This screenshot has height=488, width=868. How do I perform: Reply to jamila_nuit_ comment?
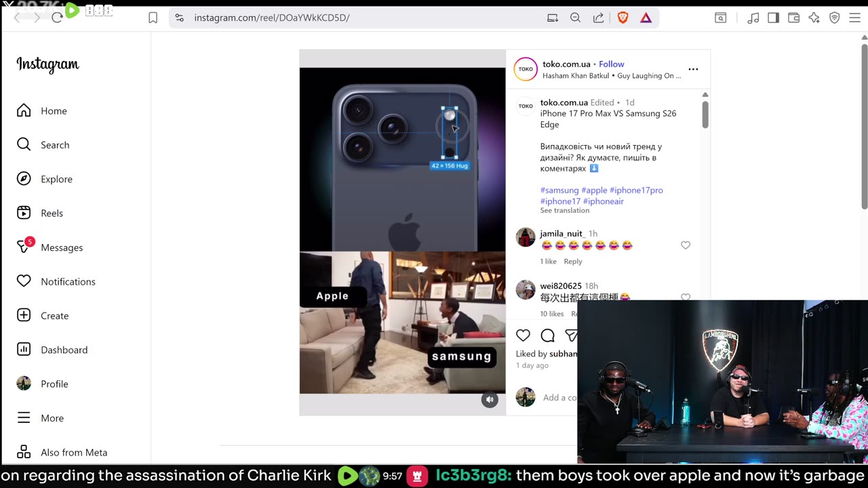[x=573, y=262]
